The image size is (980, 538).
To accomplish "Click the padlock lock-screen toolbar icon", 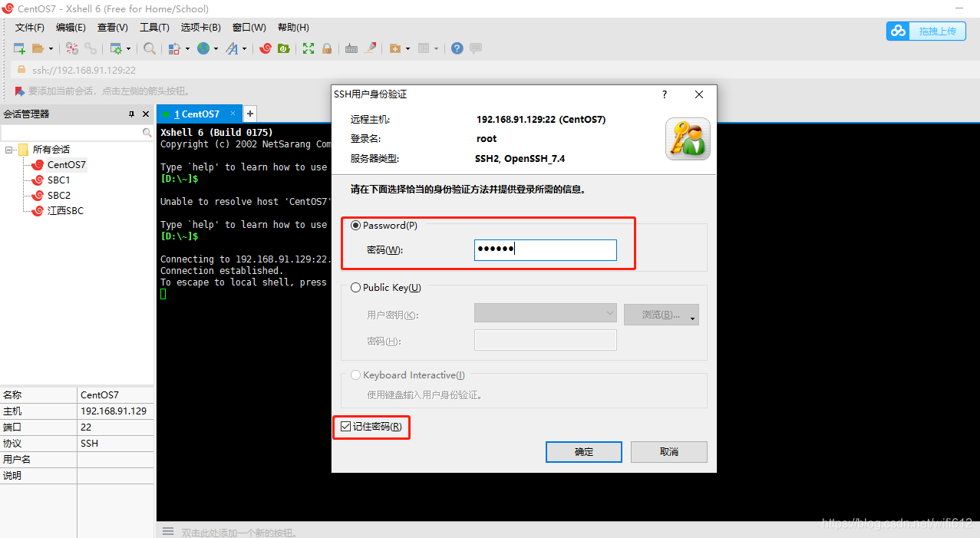I will (327, 48).
